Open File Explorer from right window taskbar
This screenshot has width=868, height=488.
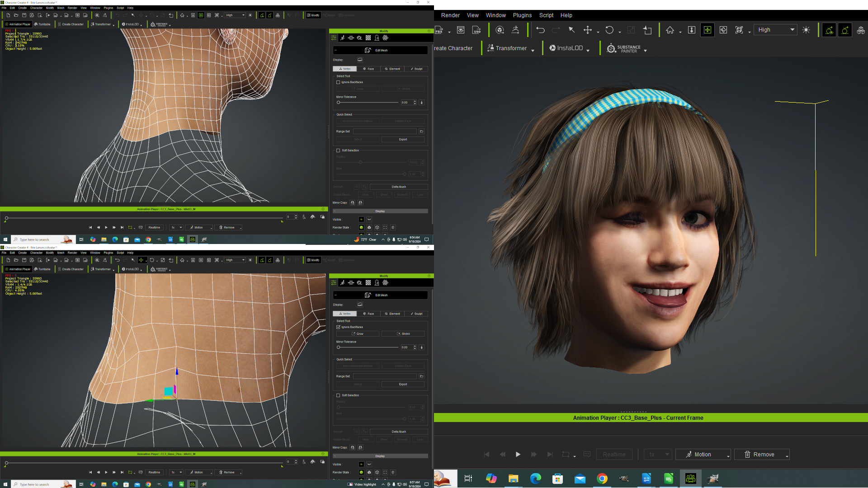[513, 479]
